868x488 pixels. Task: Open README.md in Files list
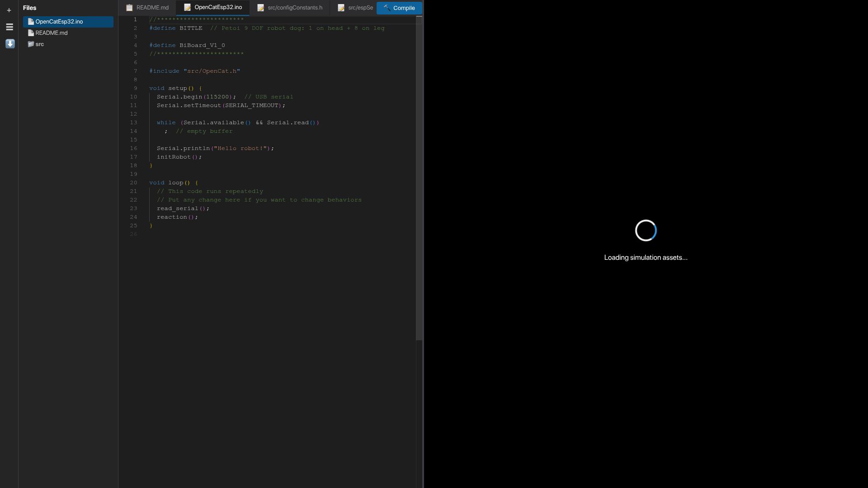pos(68,33)
